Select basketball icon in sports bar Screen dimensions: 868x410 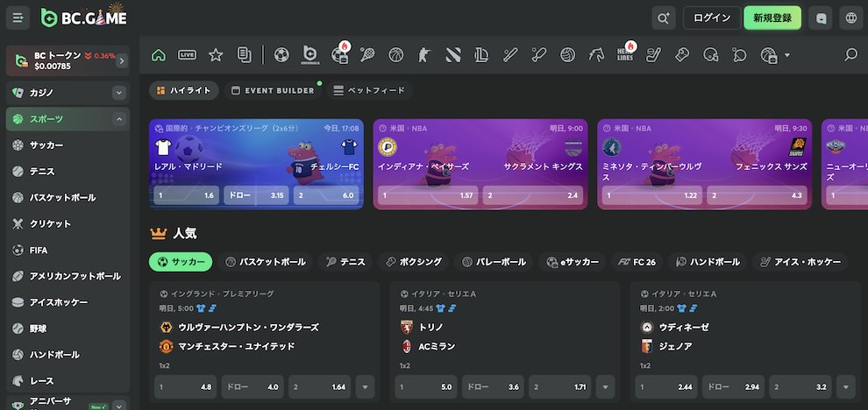[x=395, y=55]
